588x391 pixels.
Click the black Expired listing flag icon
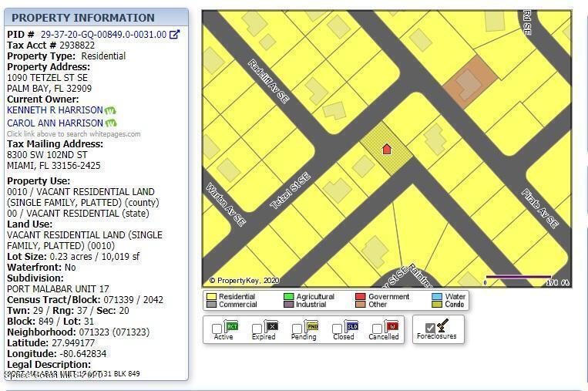point(271,326)
